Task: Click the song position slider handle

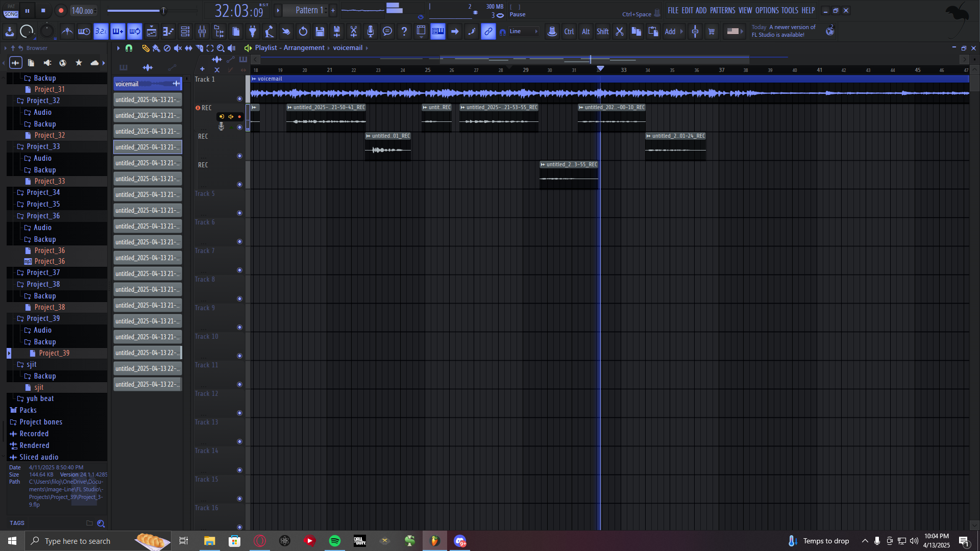Action: click(x=163, y=10)
